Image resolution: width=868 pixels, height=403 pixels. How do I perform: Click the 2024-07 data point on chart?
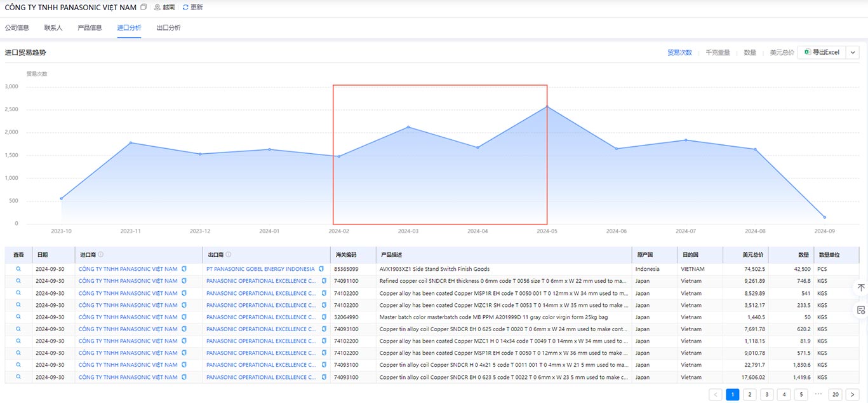pyautogui.click(x=686, y=140)
